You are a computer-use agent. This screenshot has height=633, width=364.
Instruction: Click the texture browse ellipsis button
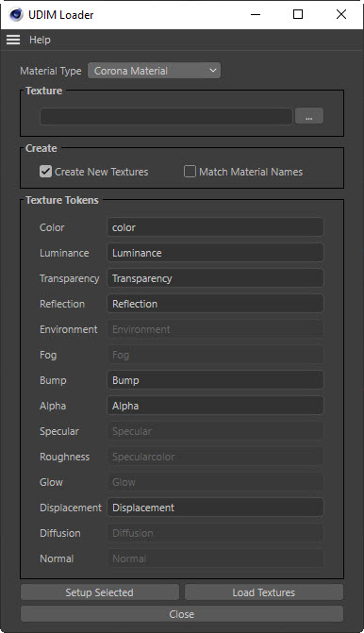pos(309,116)
